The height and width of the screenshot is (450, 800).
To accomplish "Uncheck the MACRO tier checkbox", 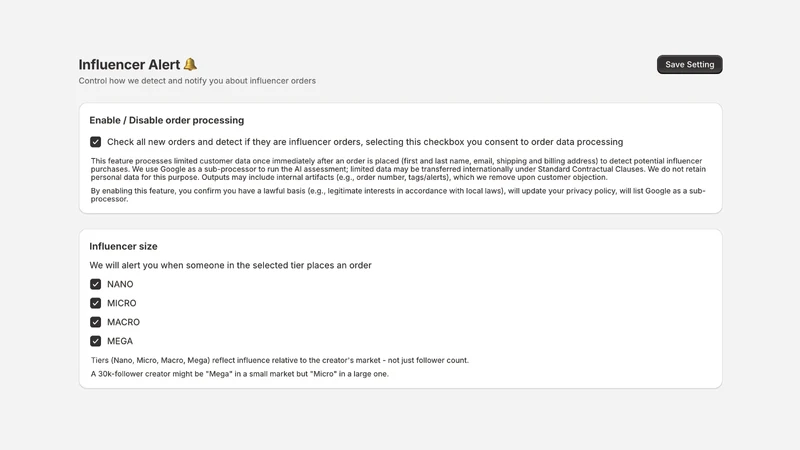I will 95,322.
